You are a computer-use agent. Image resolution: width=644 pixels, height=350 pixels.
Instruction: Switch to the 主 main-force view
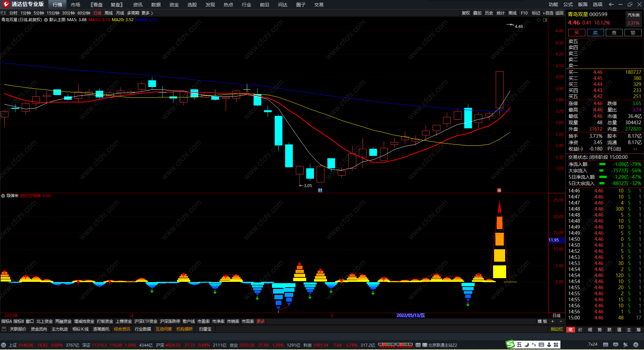coord(629,330)
